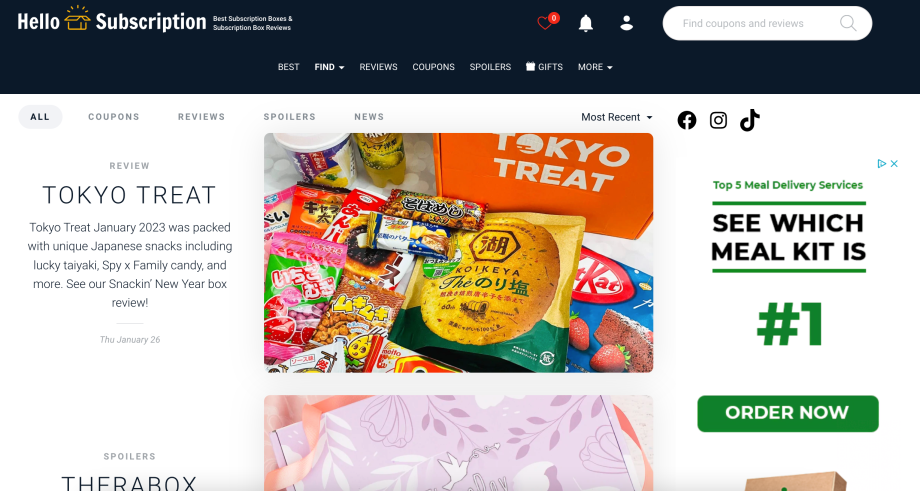920x491 pixels.
Task: Switch to the COUPONS filter tab
Action: coord(114,117)
